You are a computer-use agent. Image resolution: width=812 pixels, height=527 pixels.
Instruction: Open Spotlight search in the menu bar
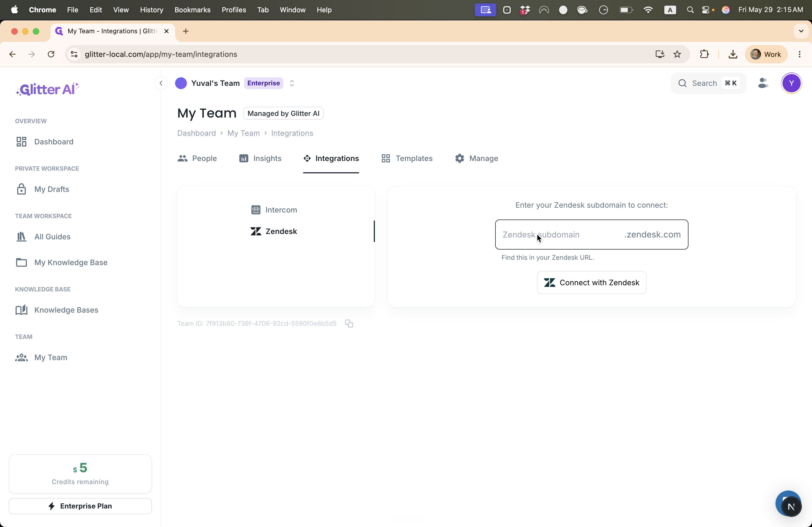690,10
